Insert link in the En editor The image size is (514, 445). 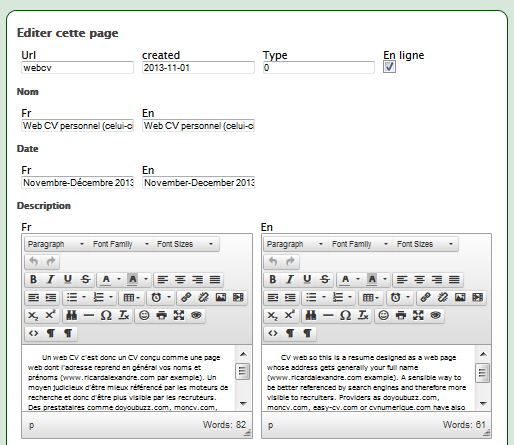tap(425, 297)
